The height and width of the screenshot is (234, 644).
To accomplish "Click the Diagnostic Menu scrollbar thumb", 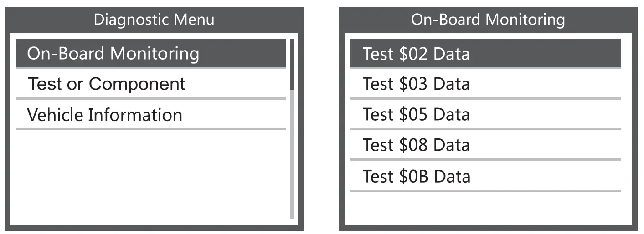I will click(x=292, y=64).
